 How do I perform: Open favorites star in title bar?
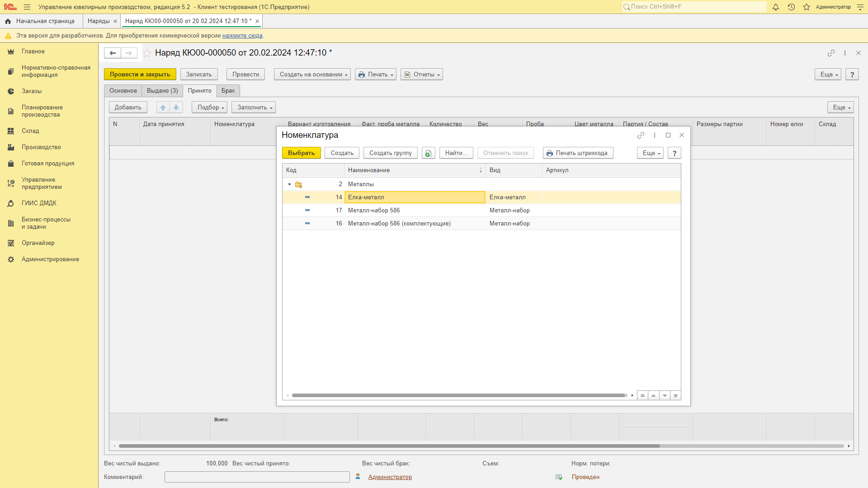click(807, 7)
